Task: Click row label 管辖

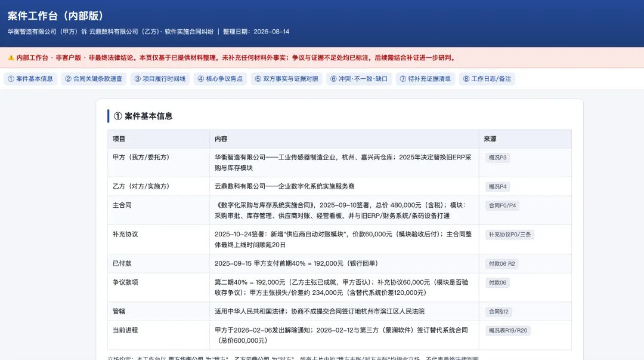Action: [x=119, y=312]
